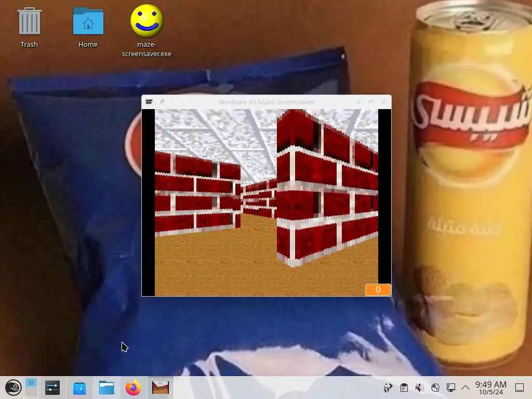Minimize the Maze Screensaver window
Screen dimensions: 532x399
click(358, 102)
